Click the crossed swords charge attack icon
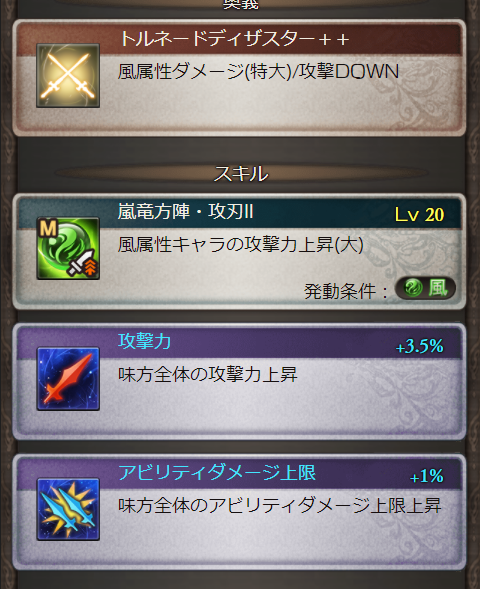 (x=68, y=76)
